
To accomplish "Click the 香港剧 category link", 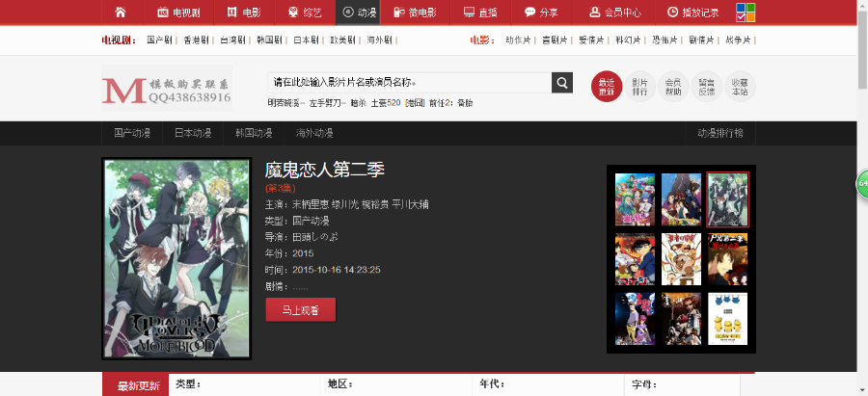I will point(196,40).
